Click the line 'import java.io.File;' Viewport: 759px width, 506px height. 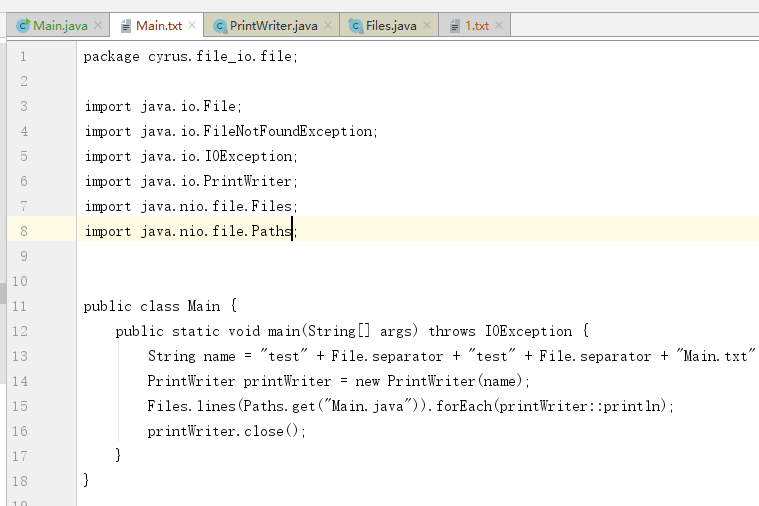(163, 107)
